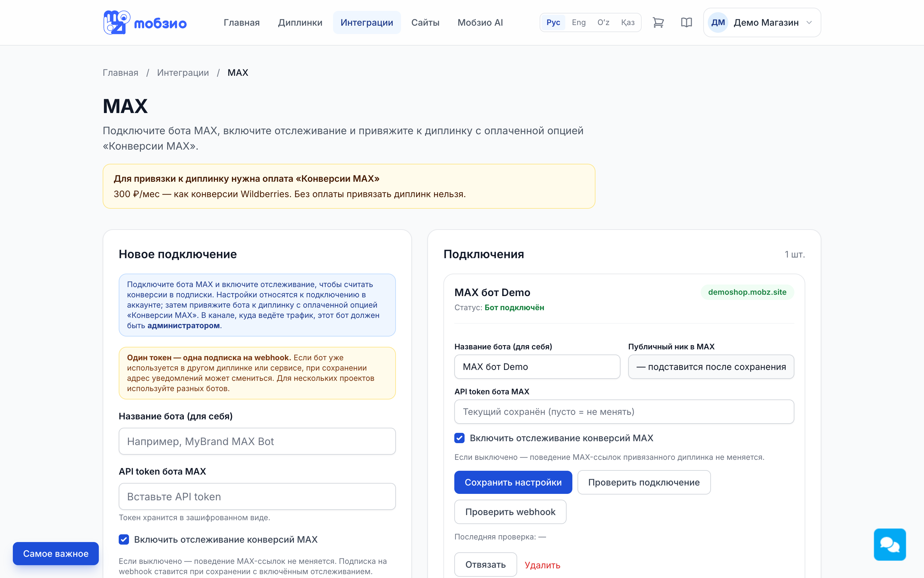
Task: Switch language to O'z
Action: tap(603, 22)
